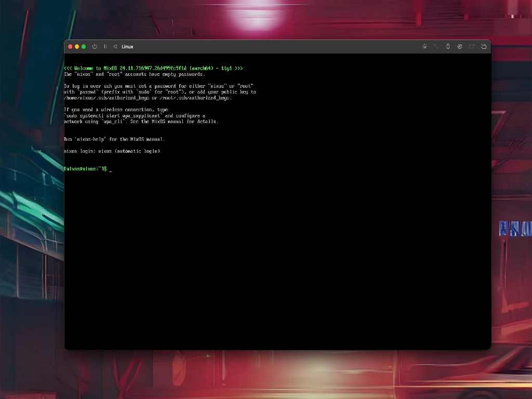Click the external displays icon
Viewport: 532px width, 399px height.
[x=483, y=46]
